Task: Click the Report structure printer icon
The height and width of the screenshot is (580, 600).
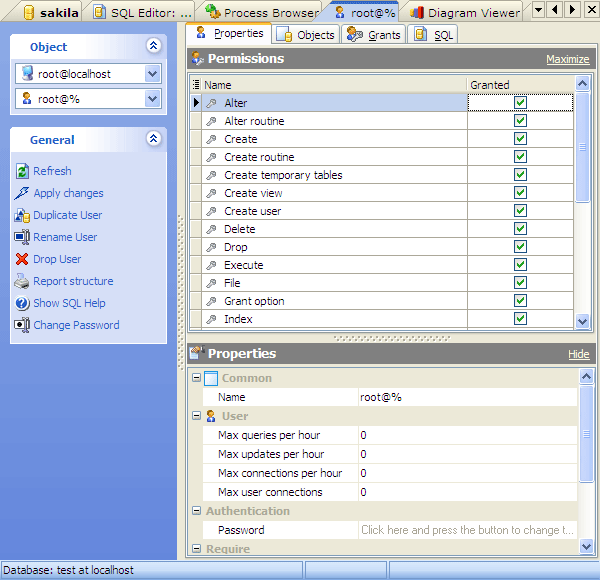Action: click(x=22, y=281)
